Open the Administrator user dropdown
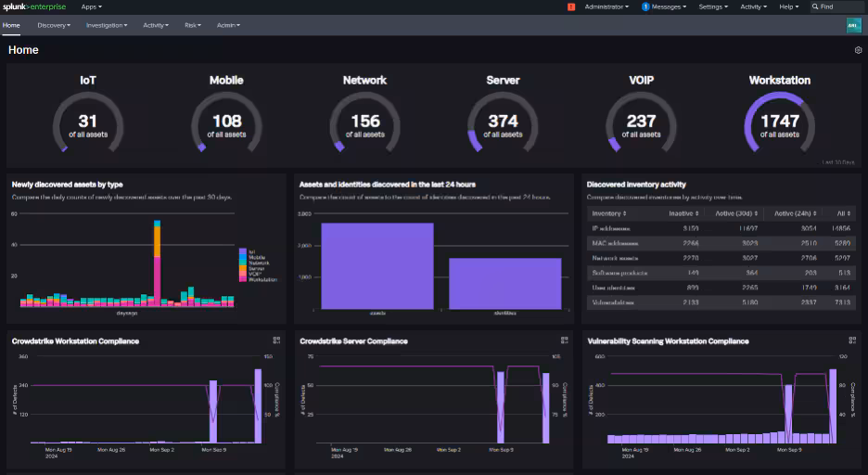The image size is (868, 475). [606, 6]
